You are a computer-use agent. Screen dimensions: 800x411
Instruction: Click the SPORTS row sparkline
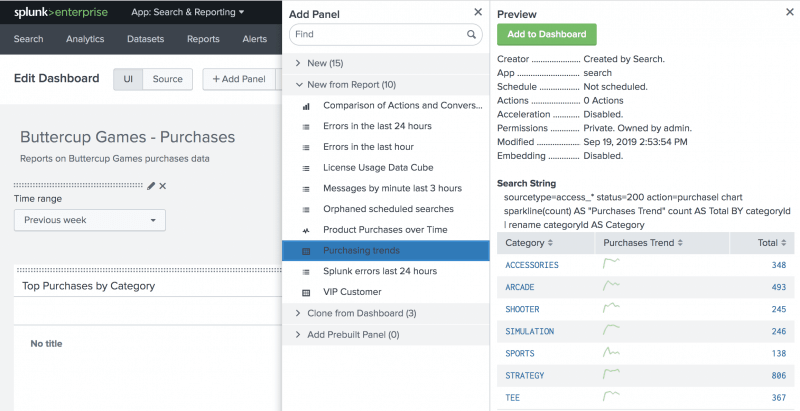[x=611, y=352]
